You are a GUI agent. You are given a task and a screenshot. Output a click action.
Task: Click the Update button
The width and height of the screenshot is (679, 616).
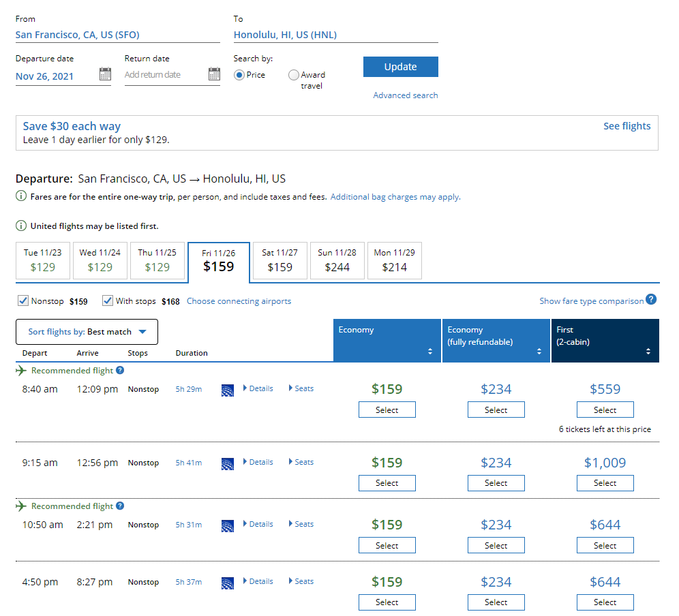(x=400, y=67)
